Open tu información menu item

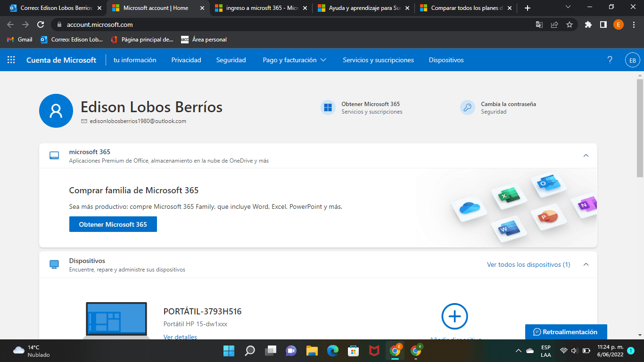(135, 60)
